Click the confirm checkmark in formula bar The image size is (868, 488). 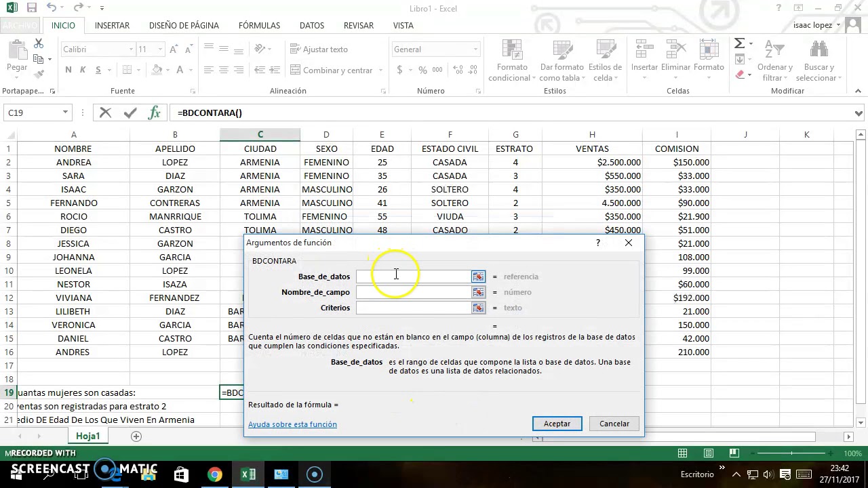130,113
